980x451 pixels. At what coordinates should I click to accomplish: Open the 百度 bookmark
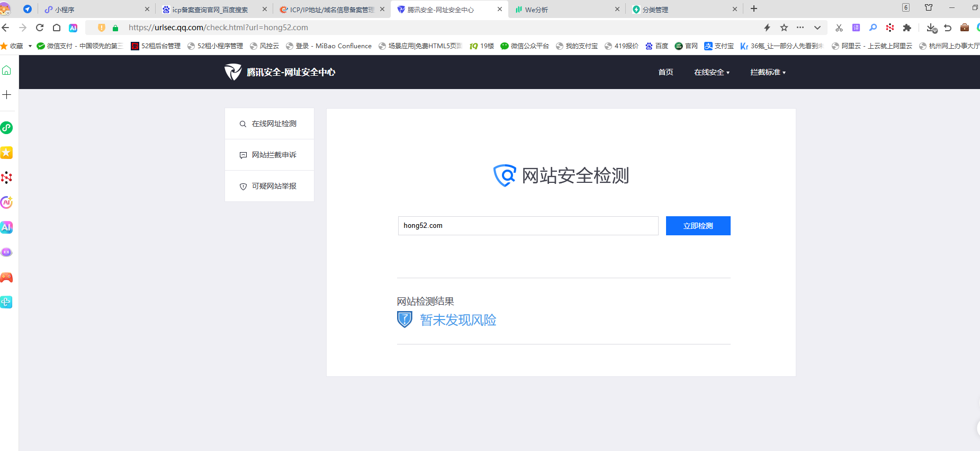[x=657, y=46]
